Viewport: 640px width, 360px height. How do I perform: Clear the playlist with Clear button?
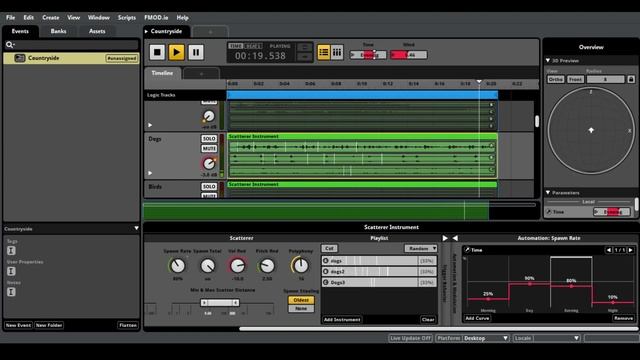pos(428,320)
